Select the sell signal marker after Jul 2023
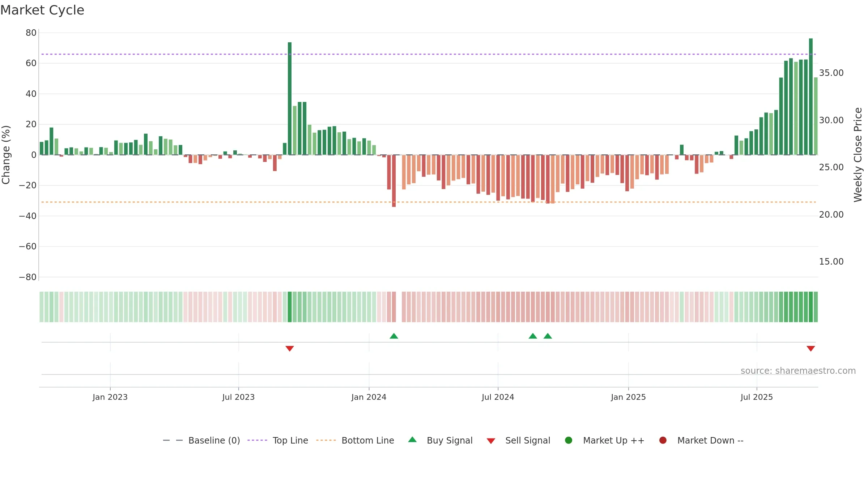Viewport: 868px width, 488px height. pyautogui.click(x=290, y=348)
